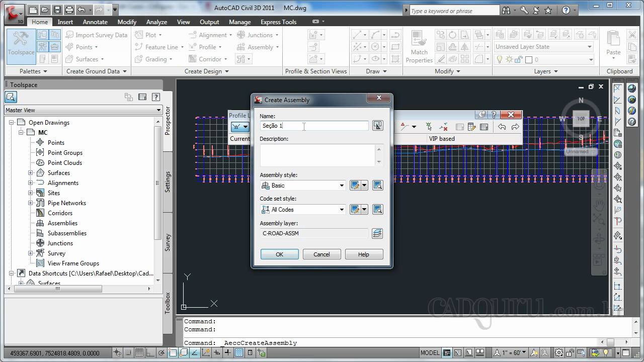Select View Frame Groups in the Prospector tree
Screen dimensions: 644x362
pos(73,263)
